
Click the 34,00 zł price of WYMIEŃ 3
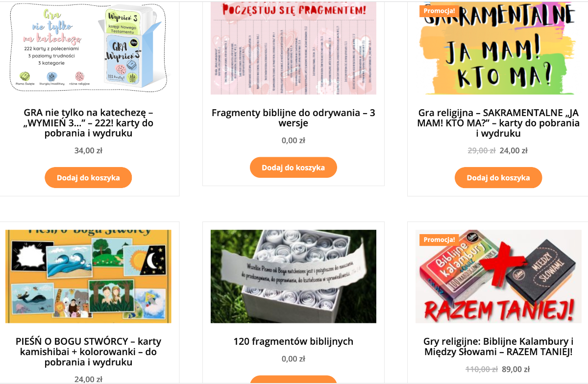(88, 150)
